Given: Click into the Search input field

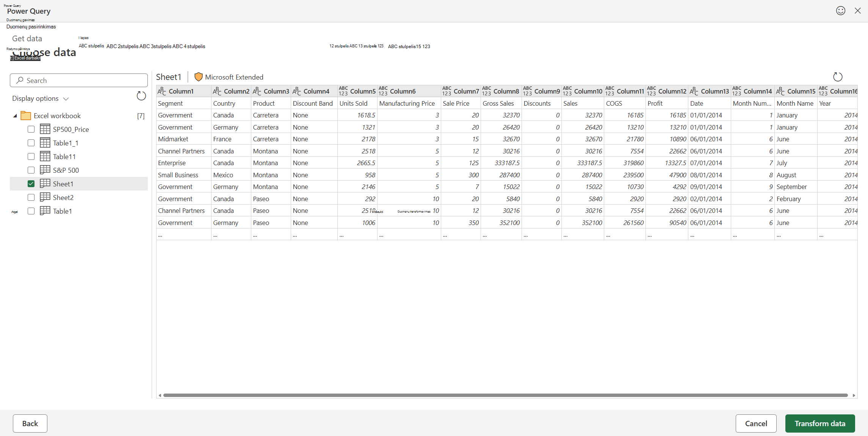Looking at the screenshot, I should 79,80.
